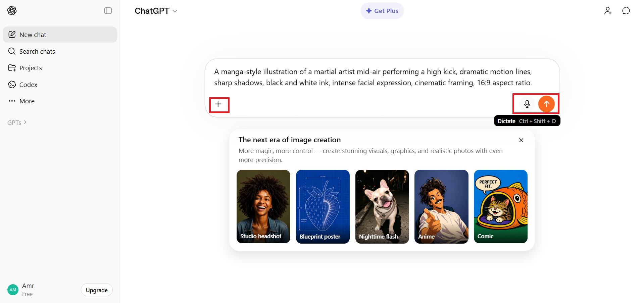Click the add people icon at top right
The image size is (644, 303).
[x=608, y=11]
